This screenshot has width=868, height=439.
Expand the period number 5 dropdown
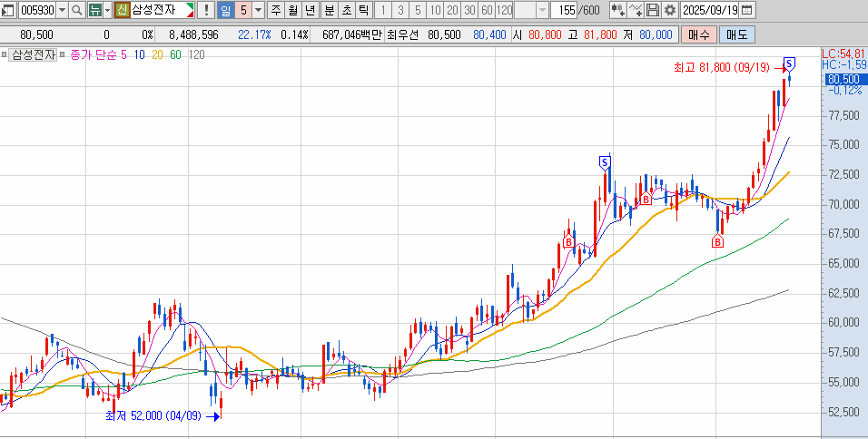click(x=258, y=10)
